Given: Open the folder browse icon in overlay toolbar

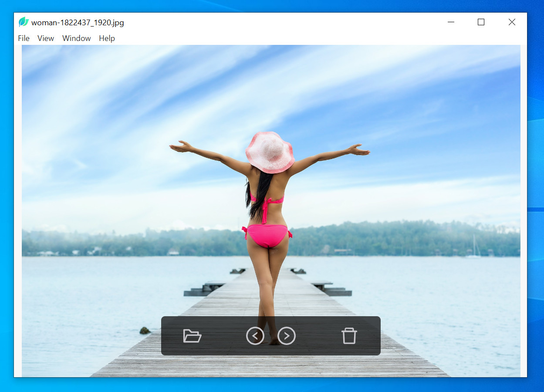Looking at the screenshot, I should click(192, 336).
